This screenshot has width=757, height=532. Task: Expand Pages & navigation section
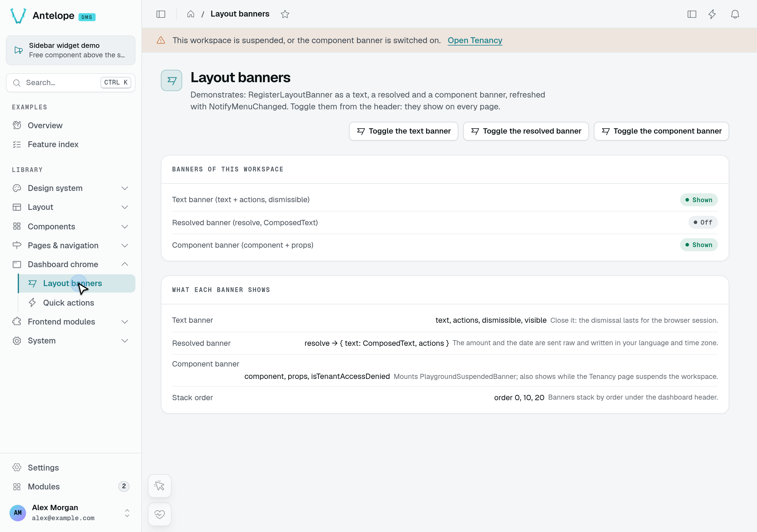(71, 245)
